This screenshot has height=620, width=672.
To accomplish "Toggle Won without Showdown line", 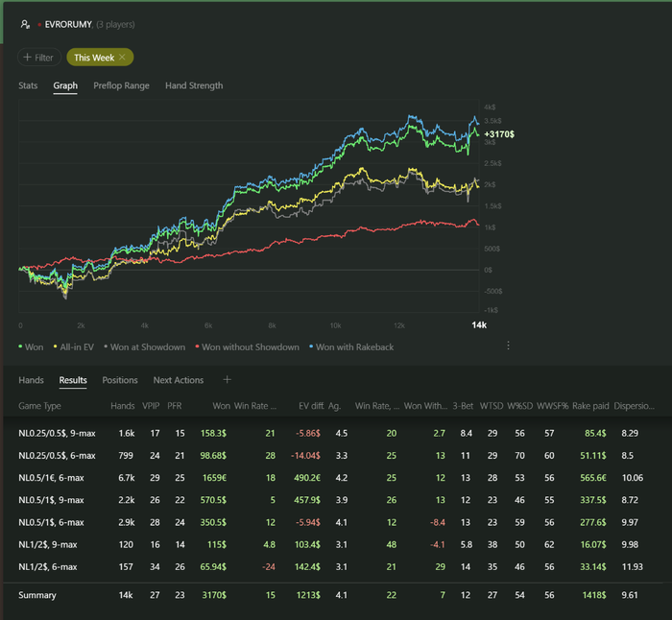I will [247, 346].
